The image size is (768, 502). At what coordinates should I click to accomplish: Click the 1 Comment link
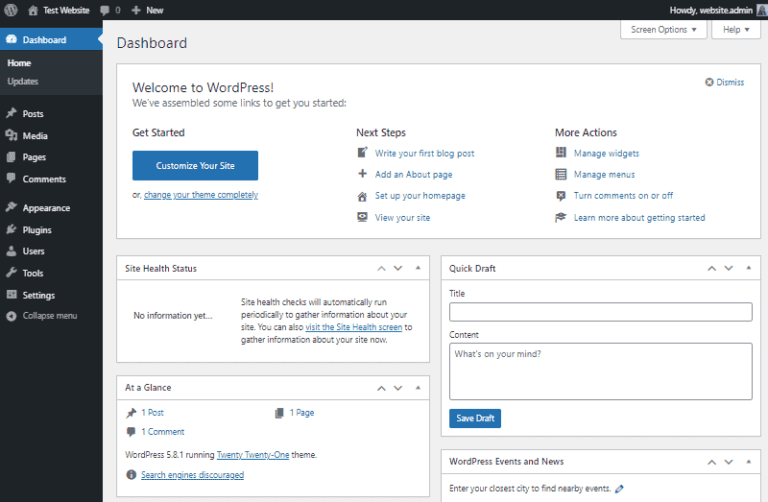(x=163, y=431)
